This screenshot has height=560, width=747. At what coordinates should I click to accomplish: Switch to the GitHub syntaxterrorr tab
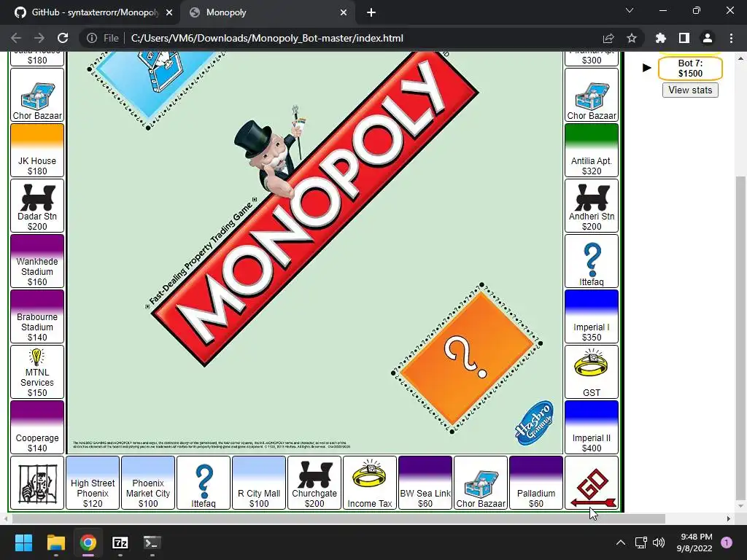90,12
